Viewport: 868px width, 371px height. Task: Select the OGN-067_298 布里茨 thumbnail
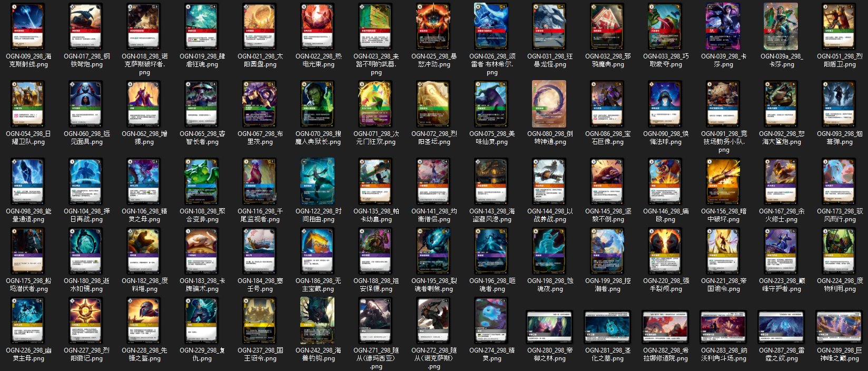point(260,104)
